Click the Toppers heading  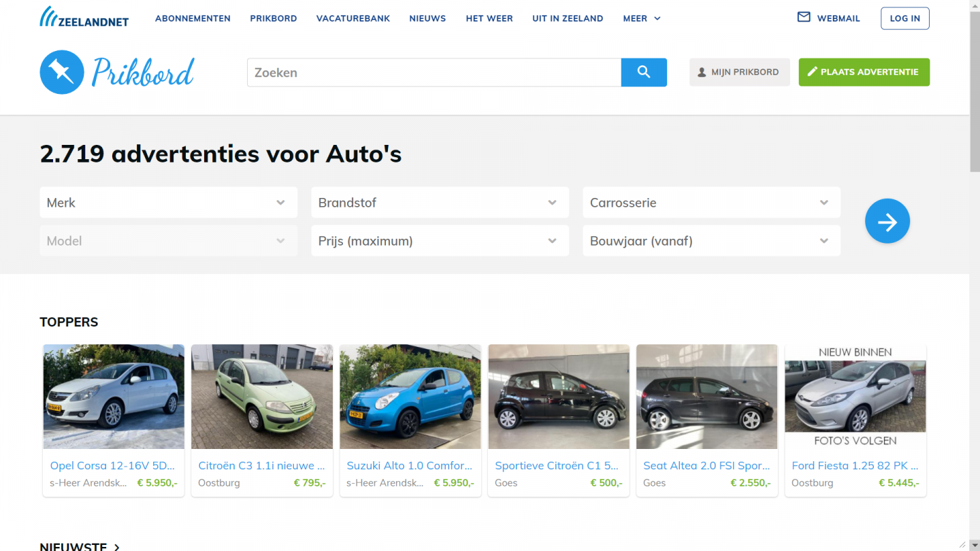coord(69,322)
